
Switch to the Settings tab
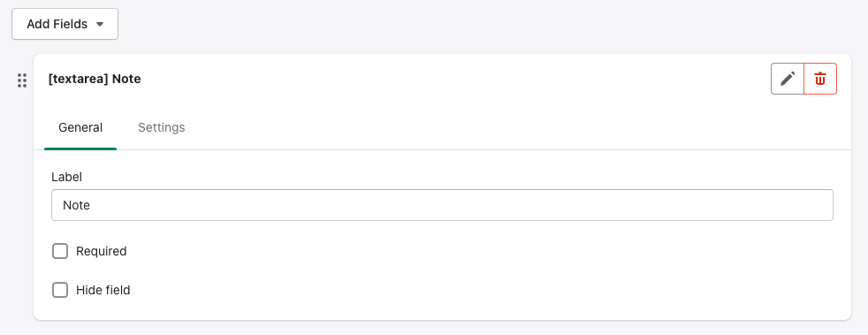(x=161, y=127)
